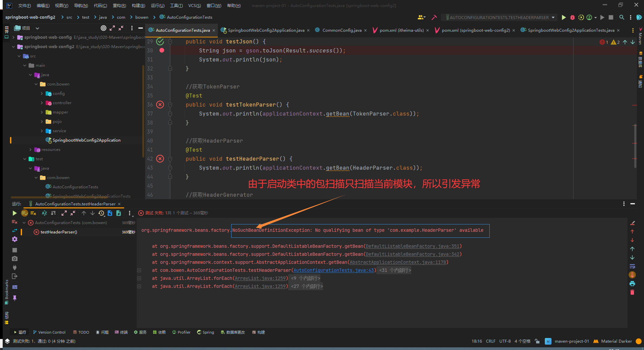Image resolution: width=644 pixels, height=350 pixels.
Task: Switch to pom.xml (itheima-utils) tab
Action: tap(401, 30)
